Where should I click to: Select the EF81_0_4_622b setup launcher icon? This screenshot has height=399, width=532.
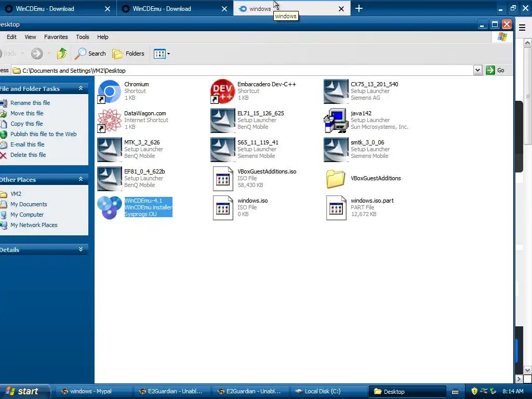click(109, 179)
